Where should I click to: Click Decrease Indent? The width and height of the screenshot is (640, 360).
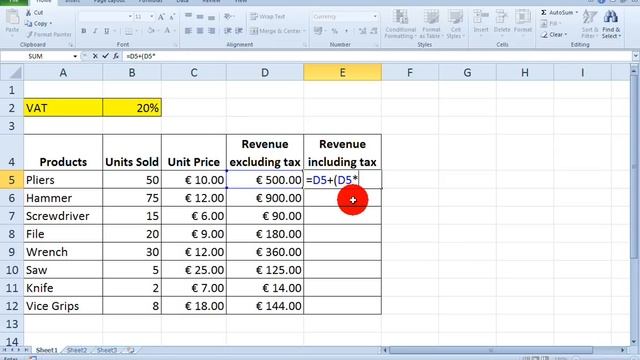point(228,31)
